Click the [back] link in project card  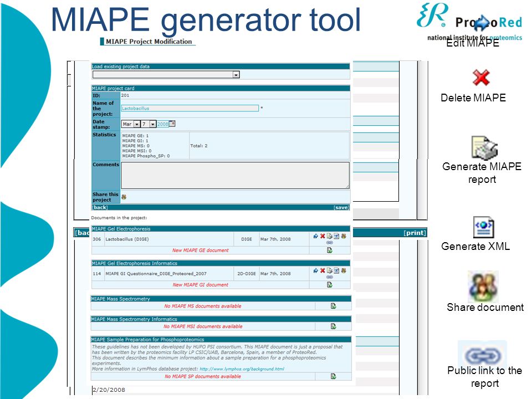[100, 207]
